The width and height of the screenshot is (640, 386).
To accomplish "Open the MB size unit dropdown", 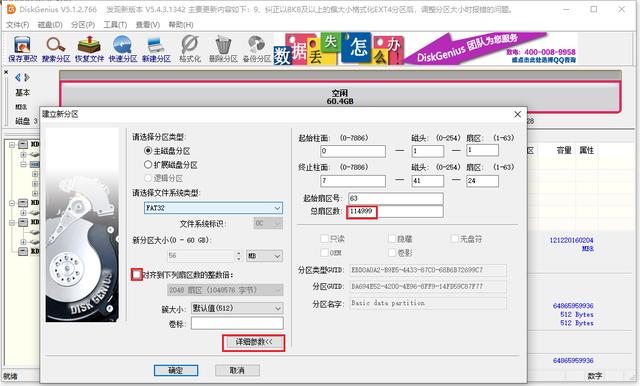I will click(x=264, y=256).
